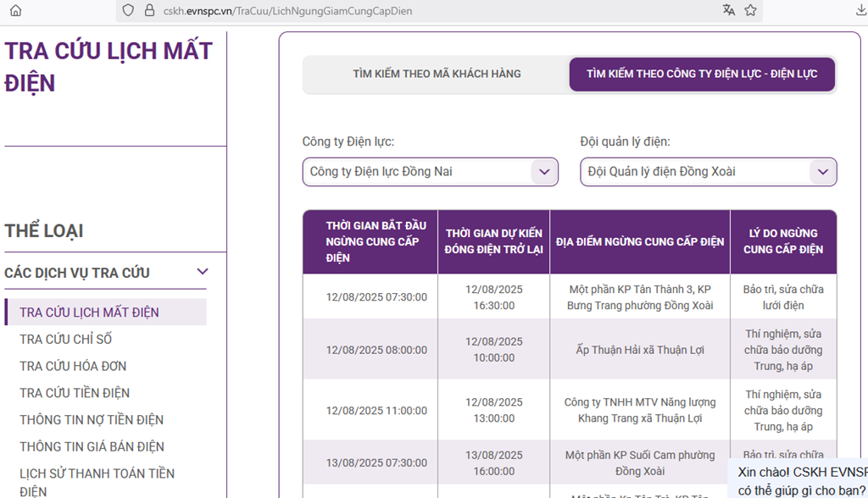
Task: Collapse the Các dịch vụ tra cứu section
Action: (x=202, y=272)
